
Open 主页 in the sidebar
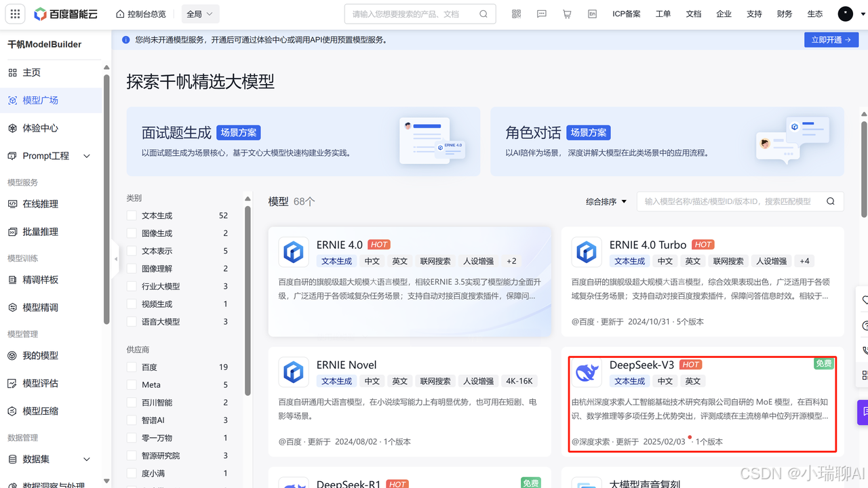click(51, 73)
